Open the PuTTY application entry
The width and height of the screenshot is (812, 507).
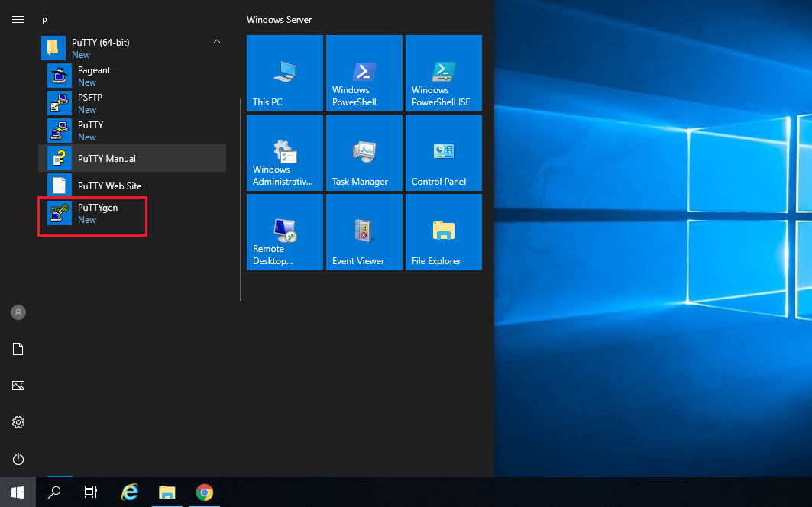click(89, 131)
